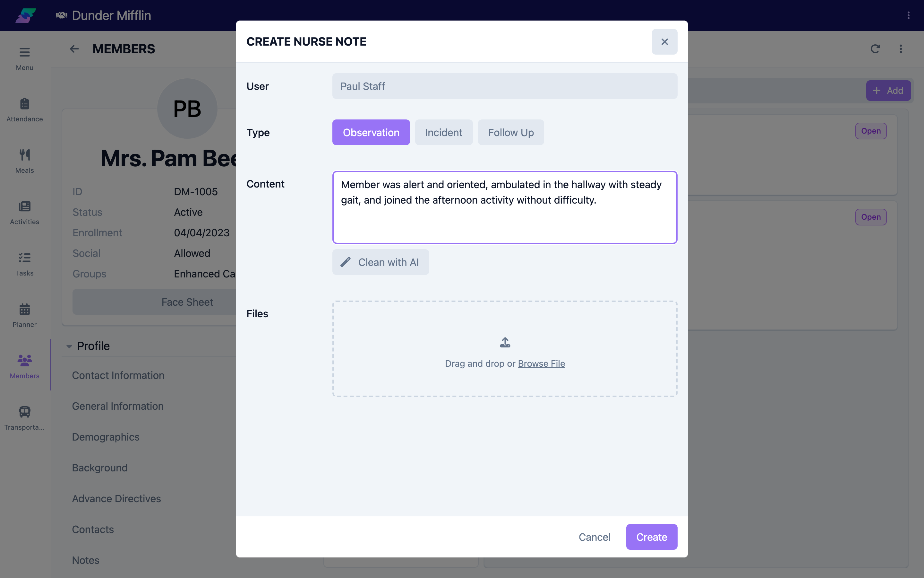Collapse the Profile section
The image size is (924, 578).
[x=69, y=346]
